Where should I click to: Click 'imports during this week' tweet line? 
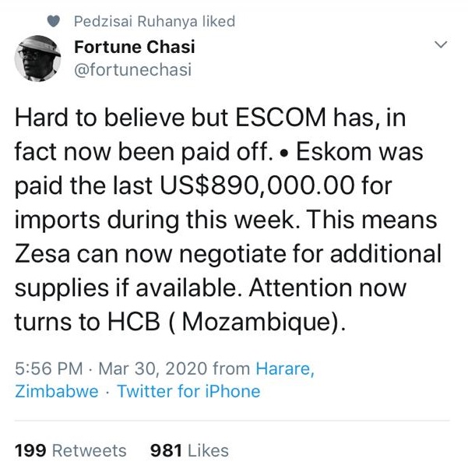tap(154, 220)
